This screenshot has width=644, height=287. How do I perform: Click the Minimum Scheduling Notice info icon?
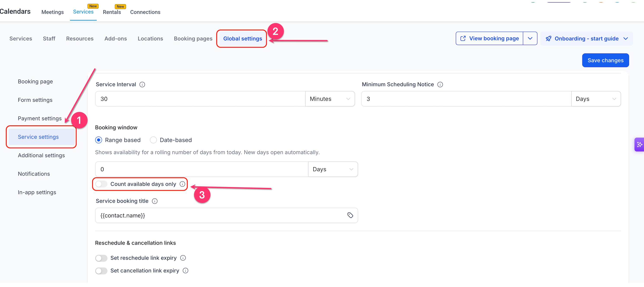[440, 85]
